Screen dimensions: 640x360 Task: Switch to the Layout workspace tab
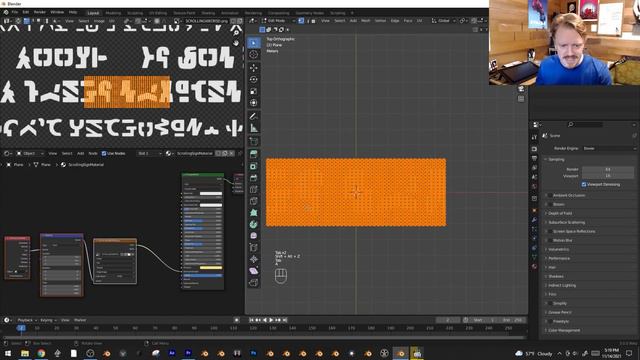click(x=93, y=13)
